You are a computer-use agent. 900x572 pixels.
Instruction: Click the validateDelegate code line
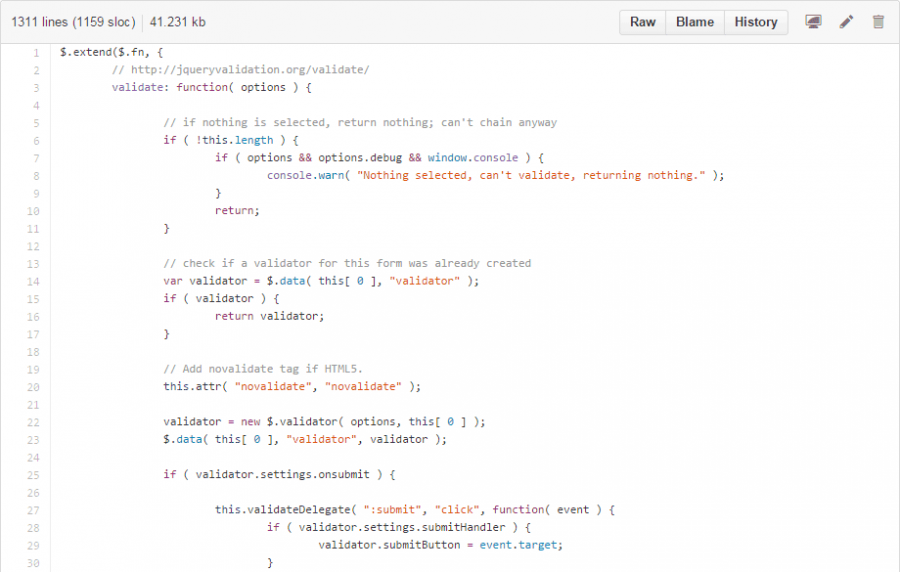click(x=414, y=509)
